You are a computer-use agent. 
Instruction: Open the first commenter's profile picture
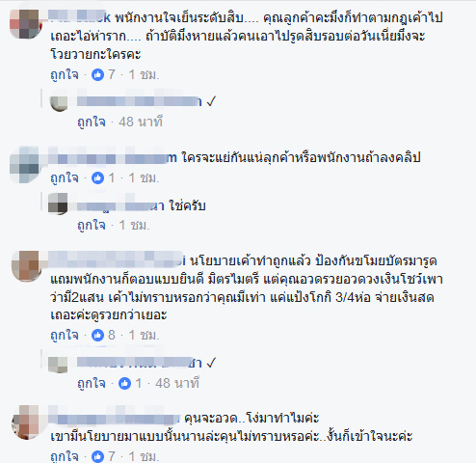tap(26, 24)
